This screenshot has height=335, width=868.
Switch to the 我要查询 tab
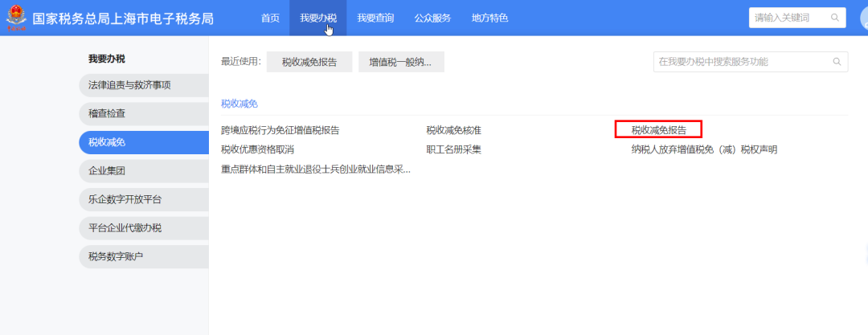(x=375, y=18)
